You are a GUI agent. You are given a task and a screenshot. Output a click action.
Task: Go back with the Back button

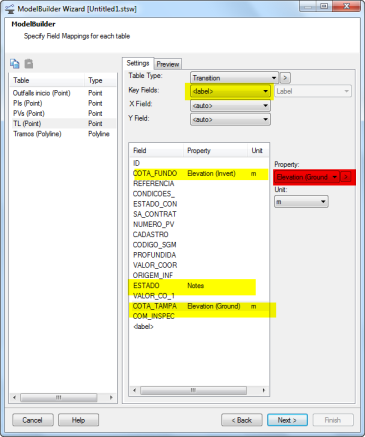tap(242, 420)
